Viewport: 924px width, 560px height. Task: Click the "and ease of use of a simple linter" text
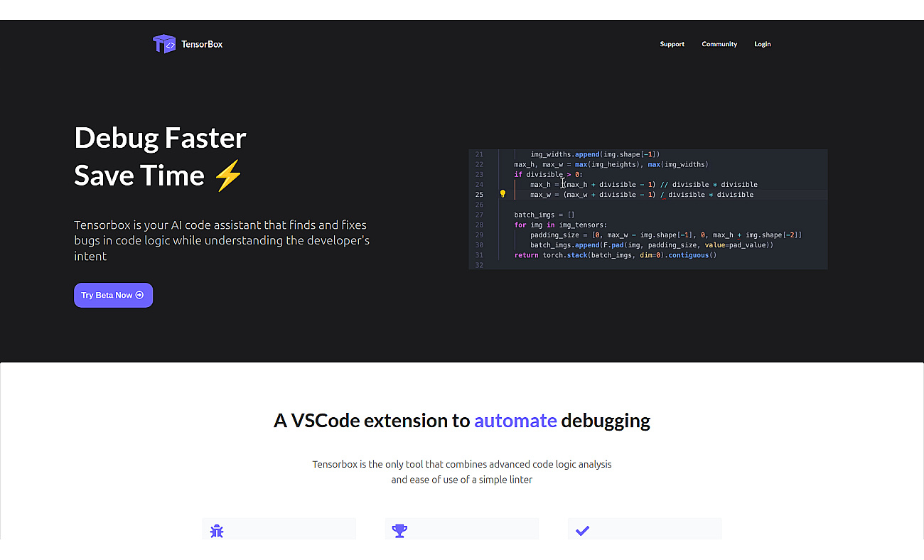(x=462, y=480)
